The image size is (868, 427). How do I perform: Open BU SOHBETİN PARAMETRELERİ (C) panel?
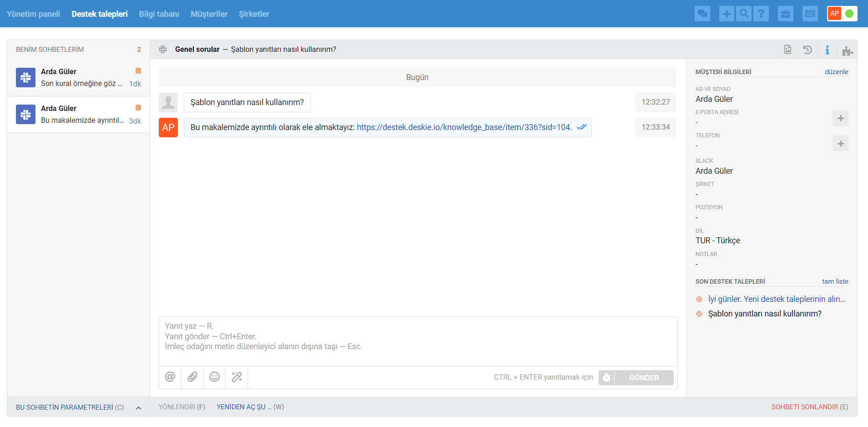coord(70,407)
